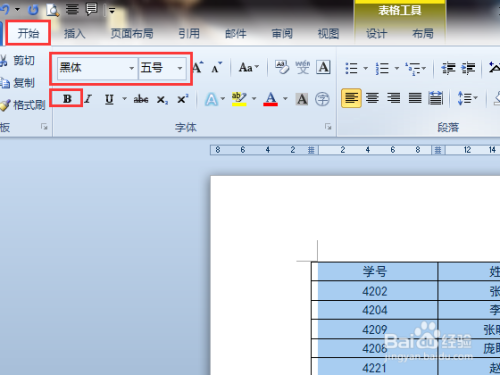This screenshot has height=375, width=500.
Task: Switch to the 审阅 tab
Action: pyautogui.click(x=282, y=33)
